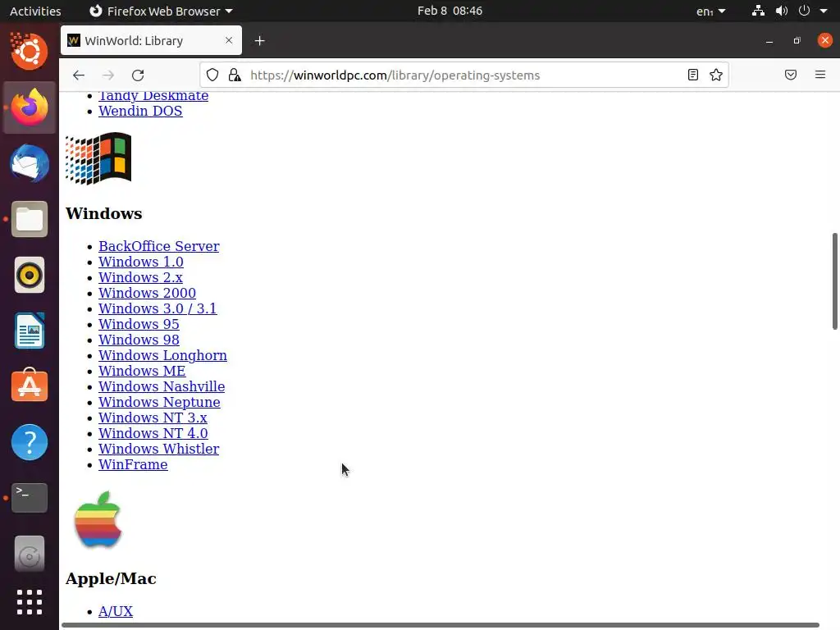The image size is (840, 630).
Task: Launch LibreOffice Writer from dock
Action: coord(30,331)
